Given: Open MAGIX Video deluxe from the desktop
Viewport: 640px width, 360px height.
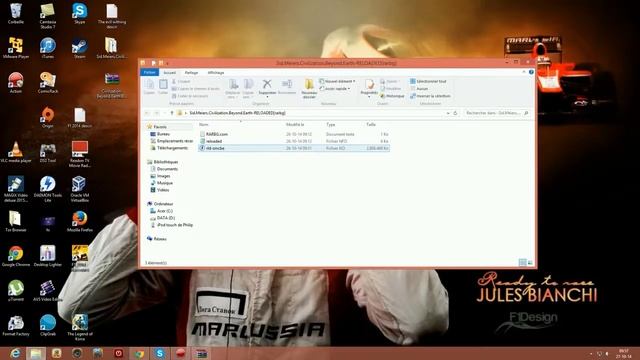Looking at the screenshot, I should point(16,189).
